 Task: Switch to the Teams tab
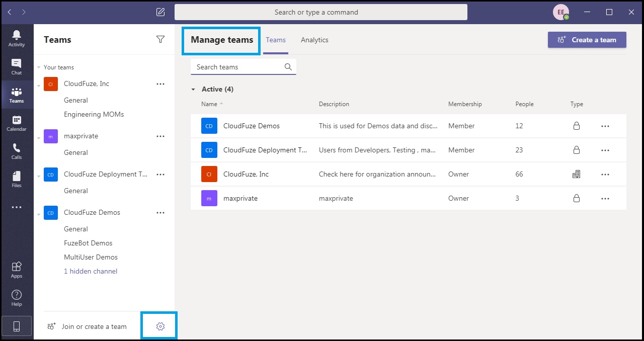point(276,40)
